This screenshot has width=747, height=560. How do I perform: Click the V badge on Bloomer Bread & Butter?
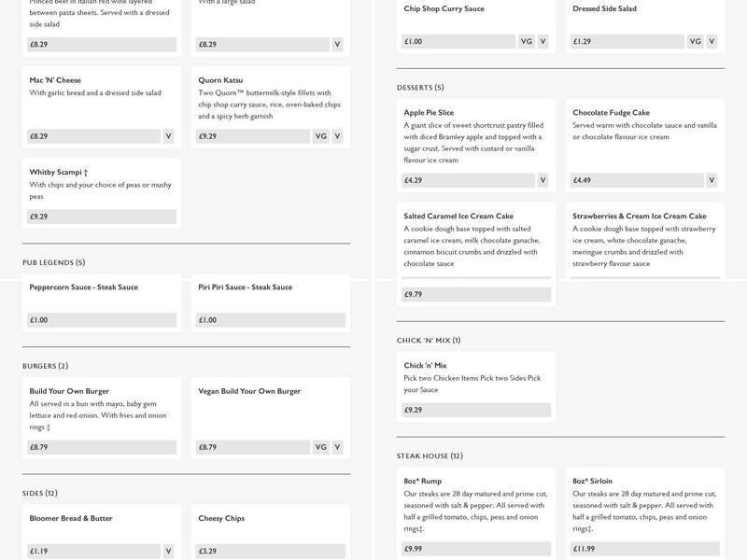tap(169, 551)
